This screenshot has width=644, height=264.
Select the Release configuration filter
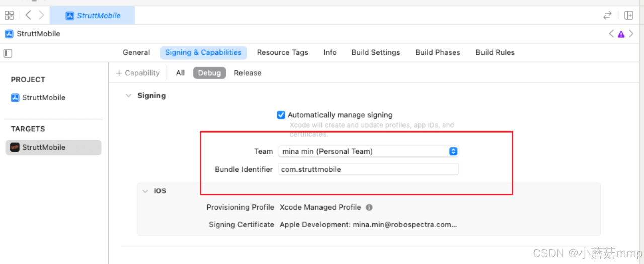coord(248,73)
